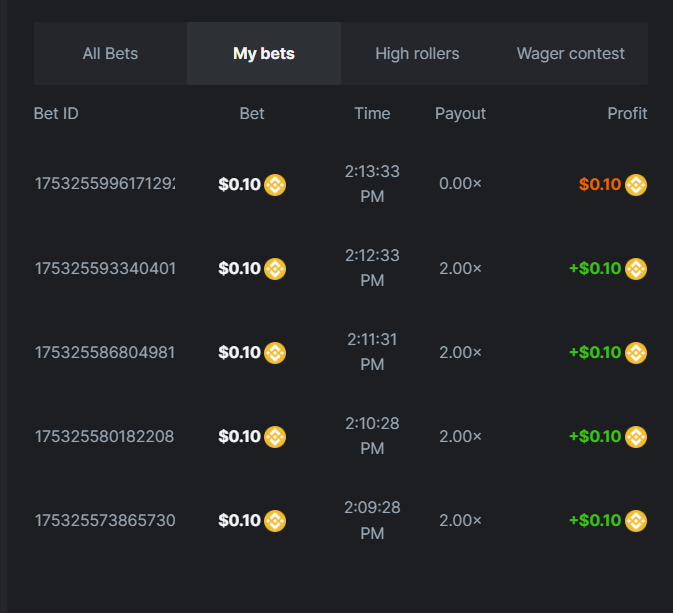Open the High rollers tab
The height and width of the screenshot is (613, 673).
point(417,54)
